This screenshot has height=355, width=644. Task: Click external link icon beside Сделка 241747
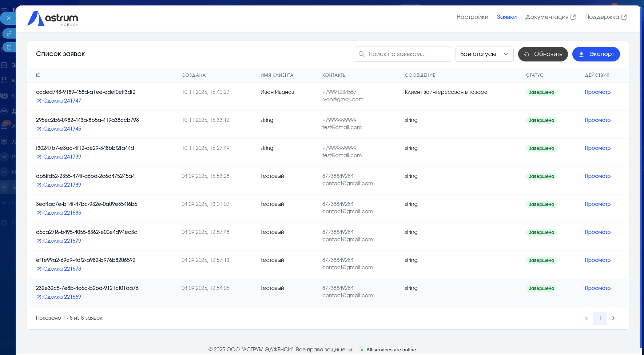pyautogui.click(x=39, y=101)
